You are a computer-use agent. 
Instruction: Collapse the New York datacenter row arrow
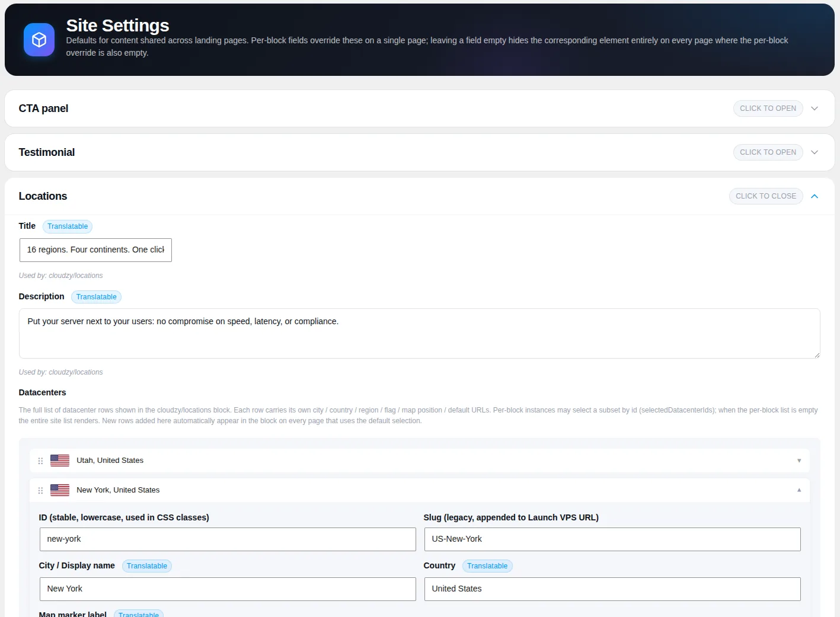click(799, 490)
